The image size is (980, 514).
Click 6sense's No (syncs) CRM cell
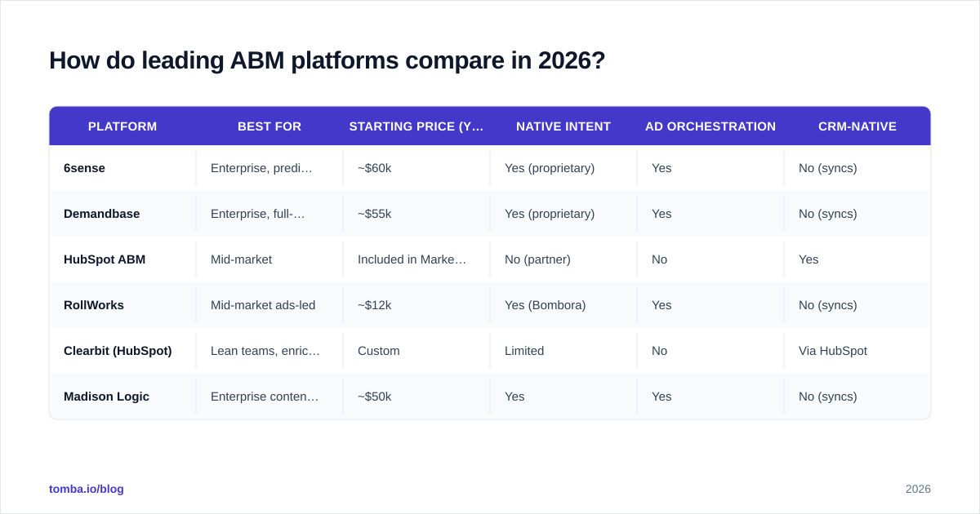857,168
